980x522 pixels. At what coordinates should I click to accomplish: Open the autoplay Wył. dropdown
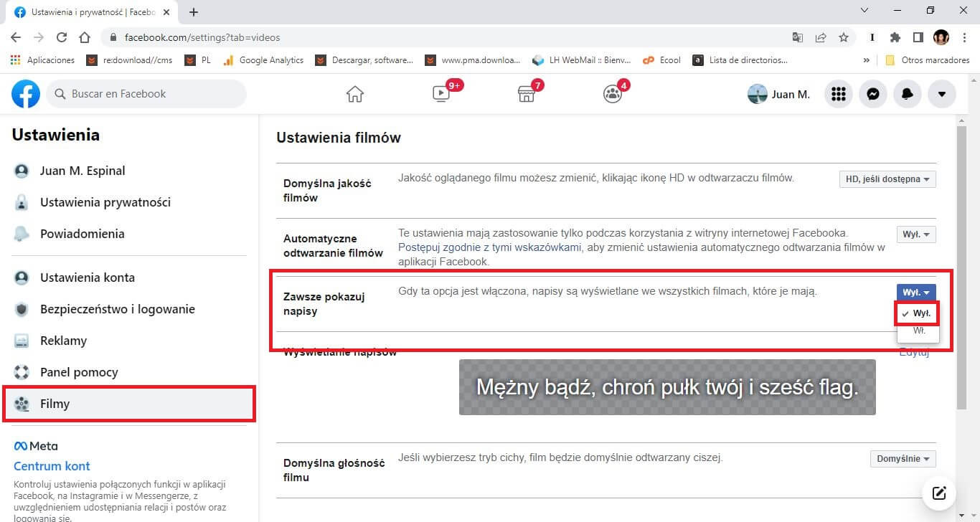(x=916, y=234)
